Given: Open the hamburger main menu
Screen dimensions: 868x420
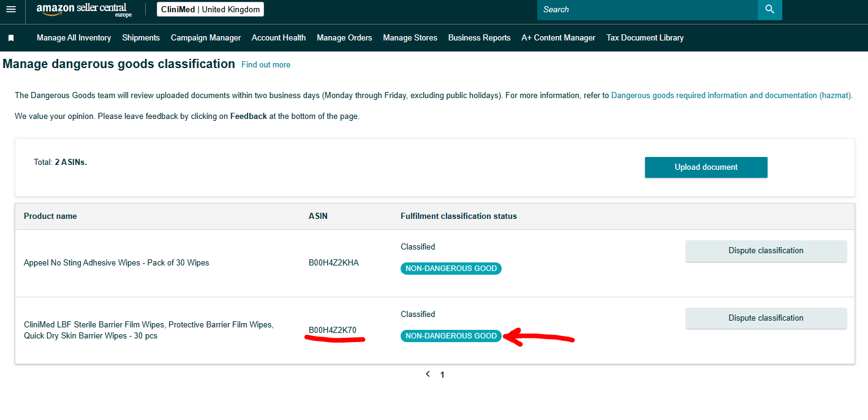Looking at the screenshot, I should (11, 9).
